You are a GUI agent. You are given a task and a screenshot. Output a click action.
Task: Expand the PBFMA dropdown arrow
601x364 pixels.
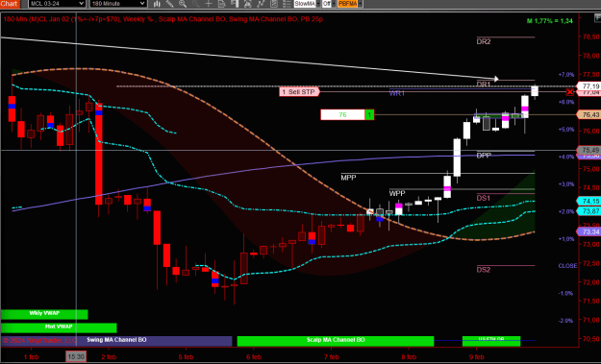click(x=361, y=4)
